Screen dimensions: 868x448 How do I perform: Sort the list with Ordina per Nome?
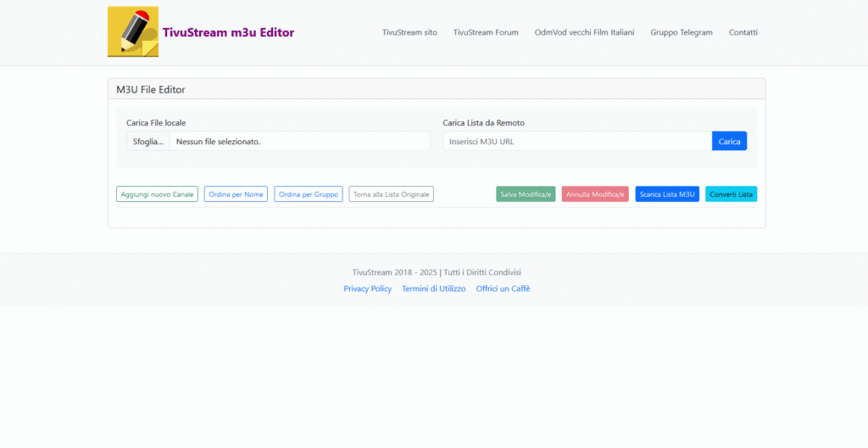(x=236, y=194)
